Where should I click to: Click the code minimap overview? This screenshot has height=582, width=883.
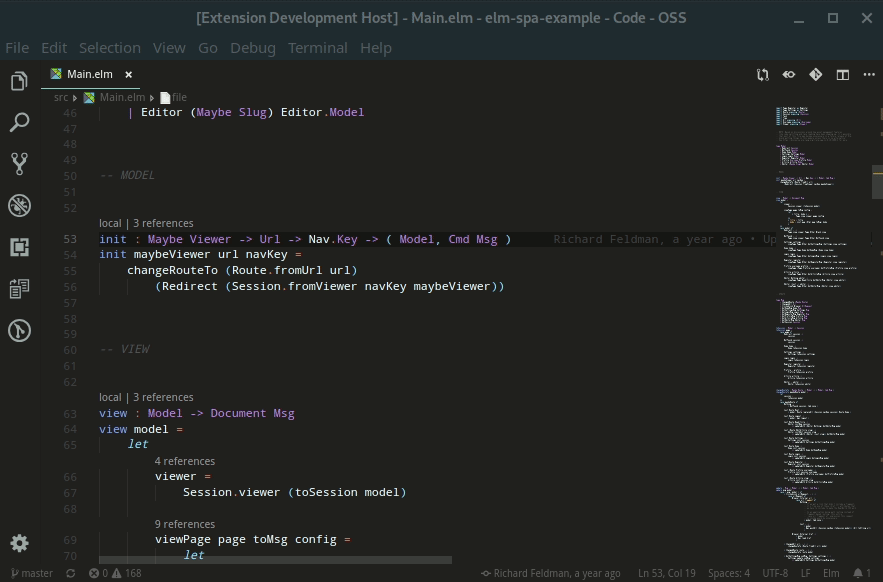tap(814, 300)
